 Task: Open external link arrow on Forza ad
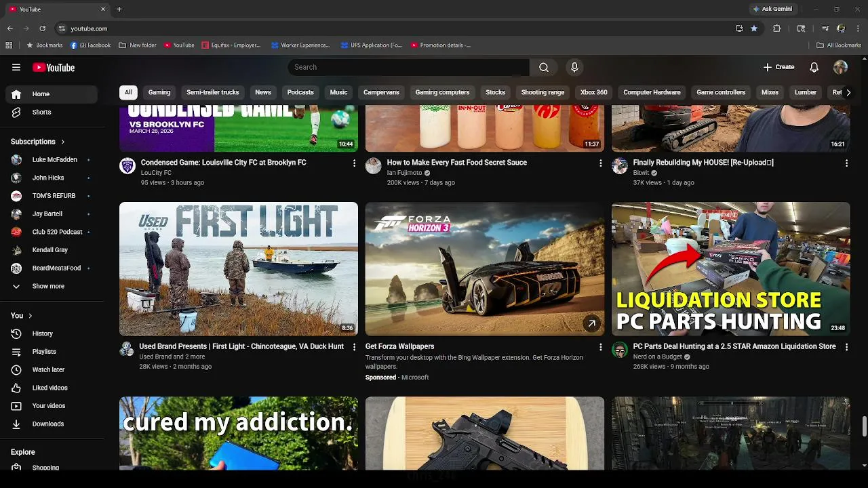[591, 323]
